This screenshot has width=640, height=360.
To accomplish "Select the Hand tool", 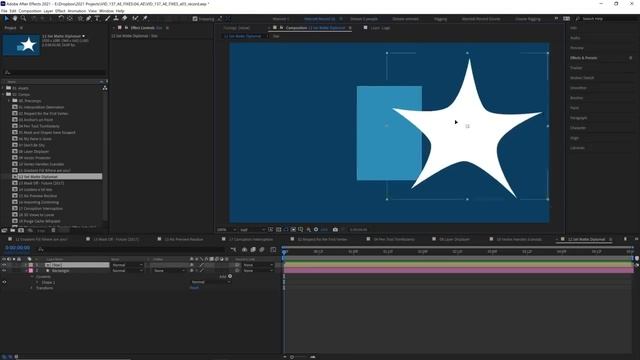I will pyautogui.click(x=15, y=19).
